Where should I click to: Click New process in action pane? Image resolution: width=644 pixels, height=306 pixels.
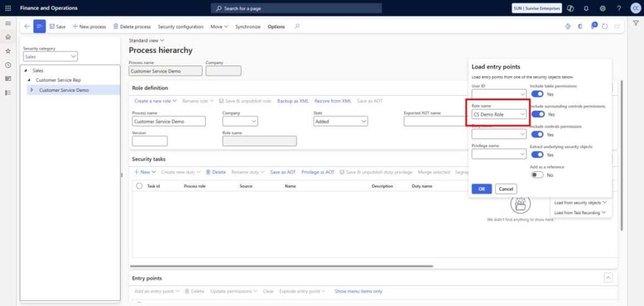coord(89,26)
